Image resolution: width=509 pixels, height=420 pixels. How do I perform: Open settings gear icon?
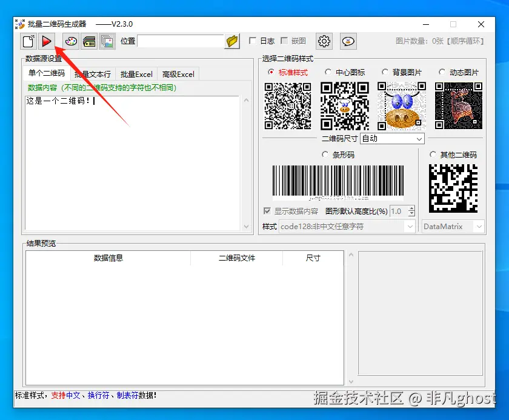pos(324,41)
